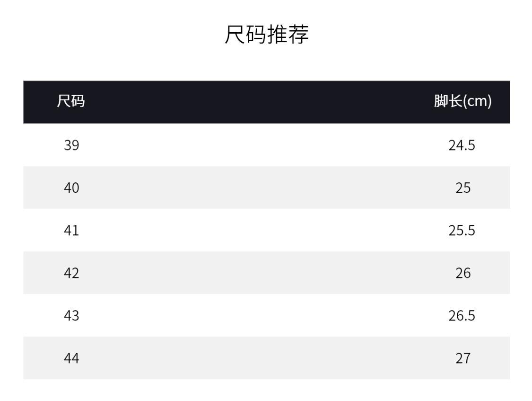This screenshot has width=532, height=401.
Task: Click the blank middle of the size 40 row
Action: click(x=266, y=188)
